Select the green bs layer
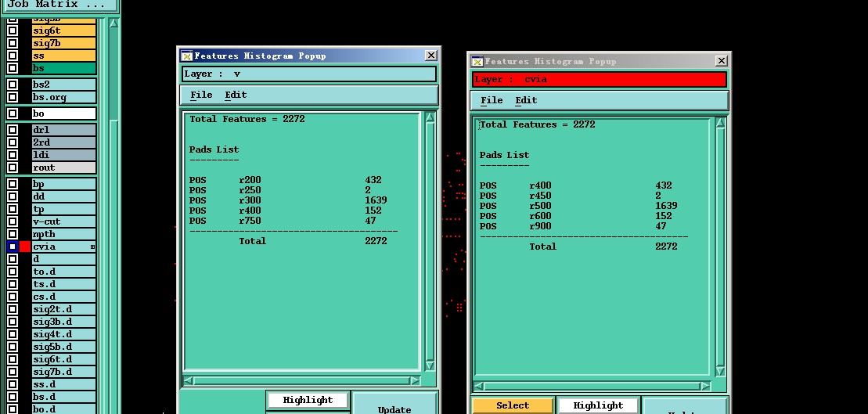 pos(64,68)
